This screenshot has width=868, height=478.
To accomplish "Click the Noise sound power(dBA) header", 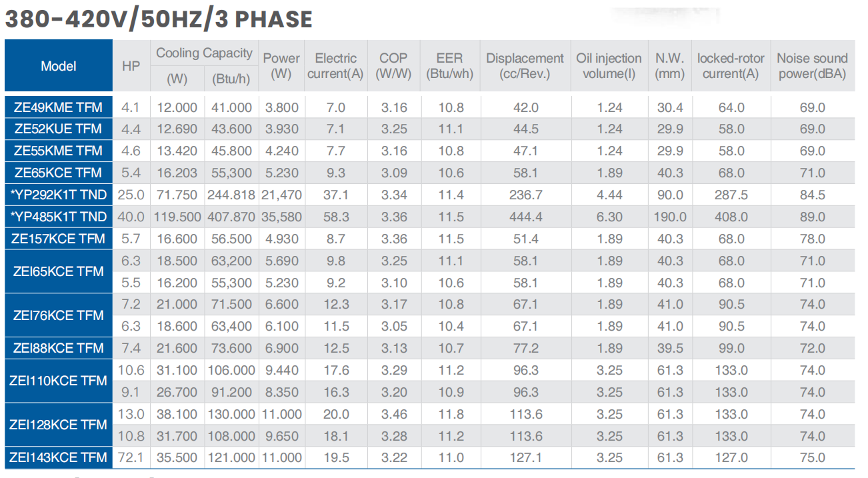I will (x=812, y=66).
